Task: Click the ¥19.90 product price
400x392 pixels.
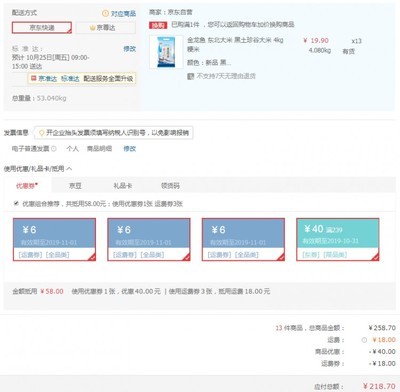Action: coord(316,41)
